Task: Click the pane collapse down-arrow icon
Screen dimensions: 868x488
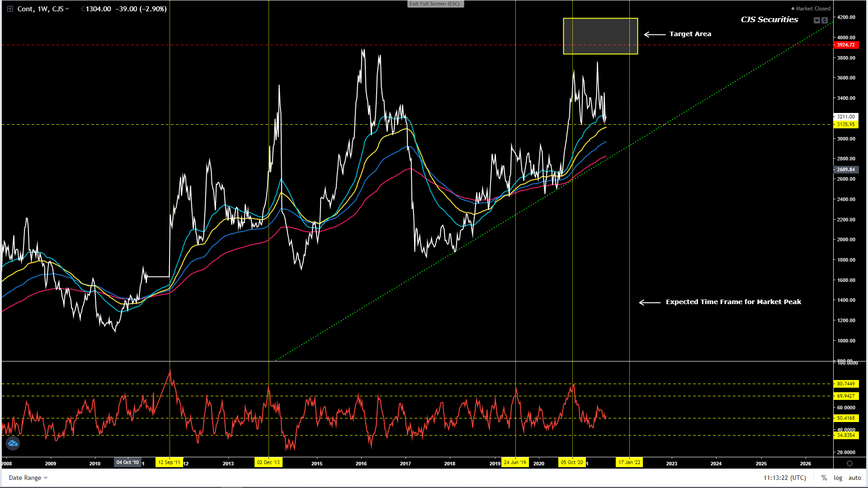Action: pos(817,20)
